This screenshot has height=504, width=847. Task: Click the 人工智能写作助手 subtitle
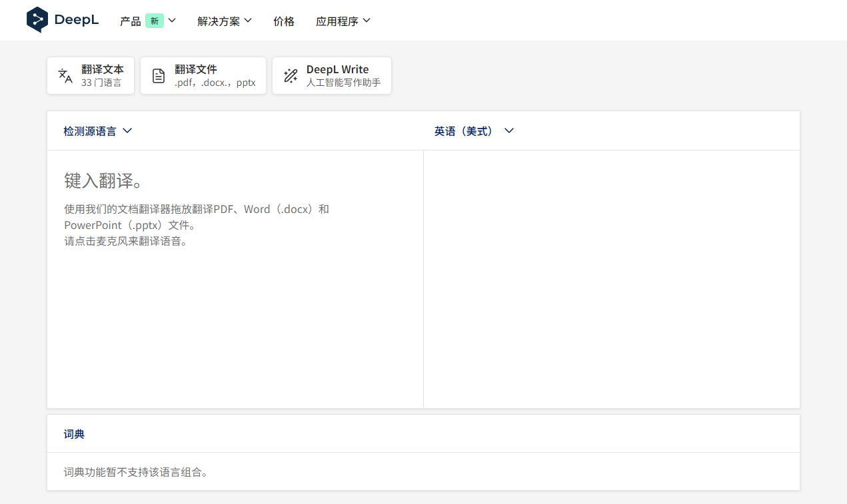click(x=343, y=83)
